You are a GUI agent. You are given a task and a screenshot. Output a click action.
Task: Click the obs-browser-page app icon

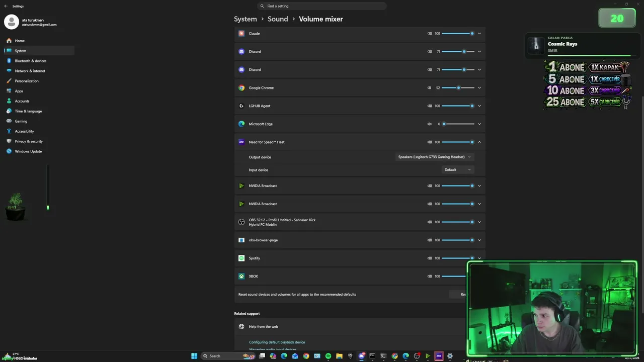point(242,240)
